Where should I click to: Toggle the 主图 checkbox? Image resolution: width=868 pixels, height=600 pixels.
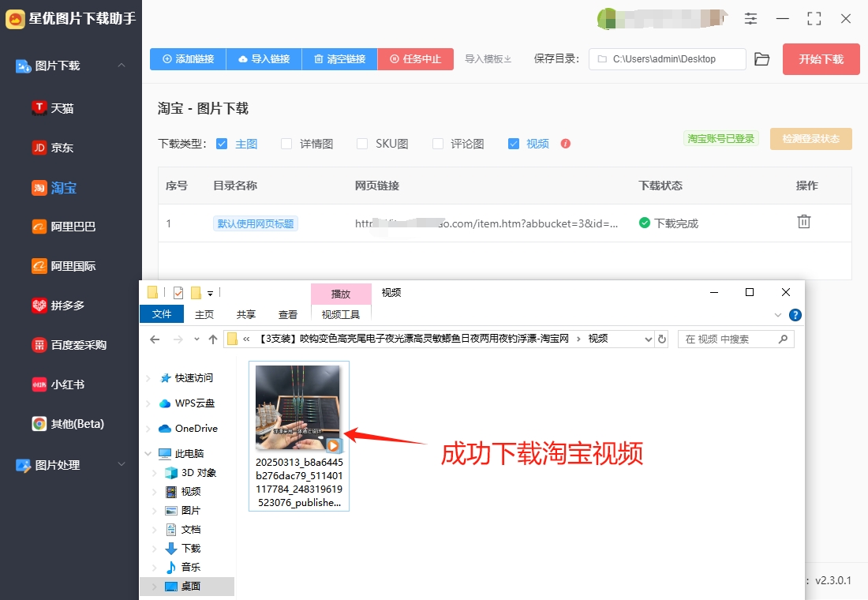pyautogui.click(x=222, y=144)
